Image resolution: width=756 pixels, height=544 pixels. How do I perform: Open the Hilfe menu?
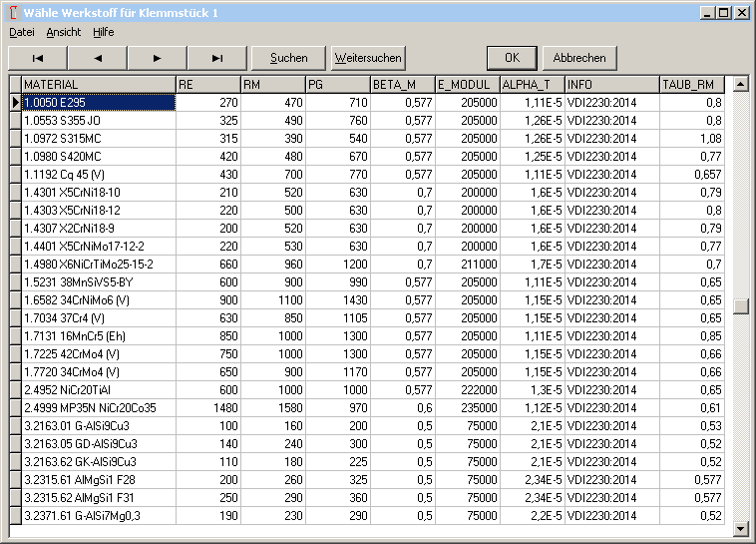[104, 32]
